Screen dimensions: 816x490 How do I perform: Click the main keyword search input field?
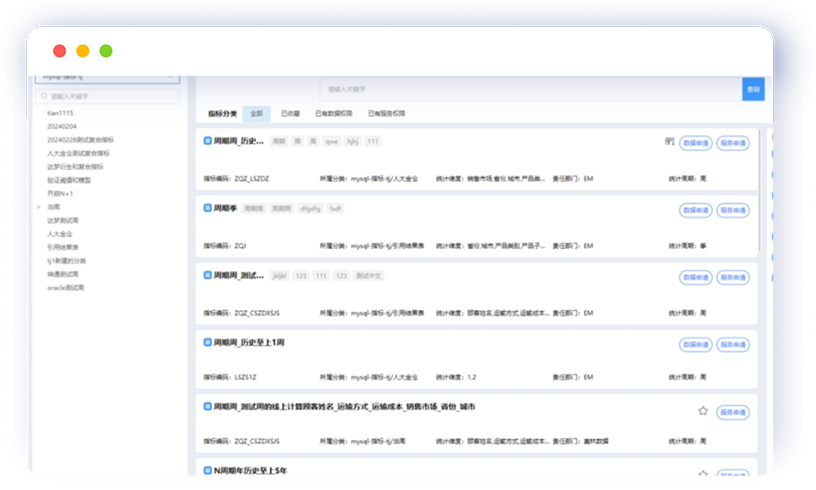[x=530, y=90]
